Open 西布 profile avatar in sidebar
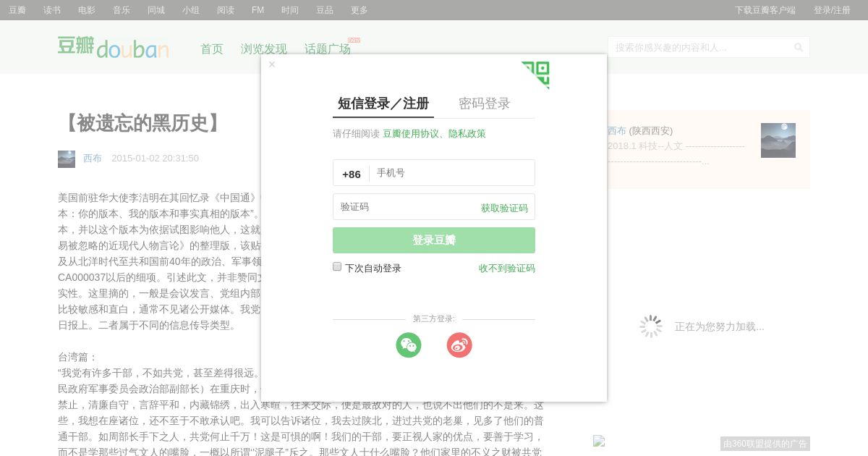The width and height of the screenshot is (868, 456). 778,140
